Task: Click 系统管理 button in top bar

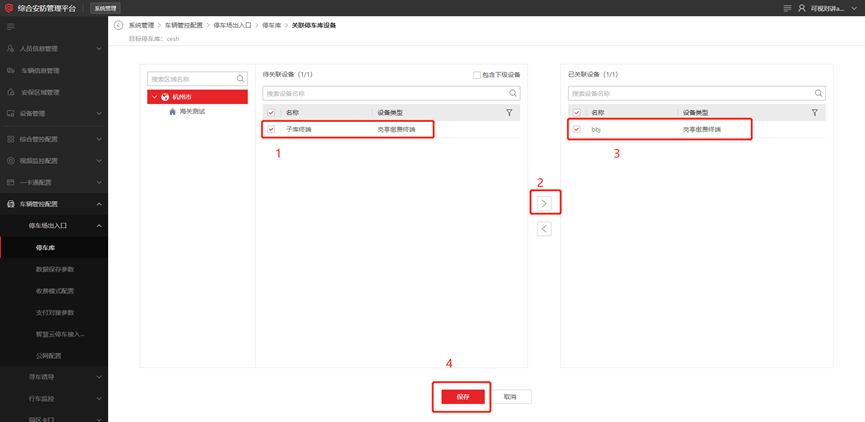Action: (x=105, y=8)
